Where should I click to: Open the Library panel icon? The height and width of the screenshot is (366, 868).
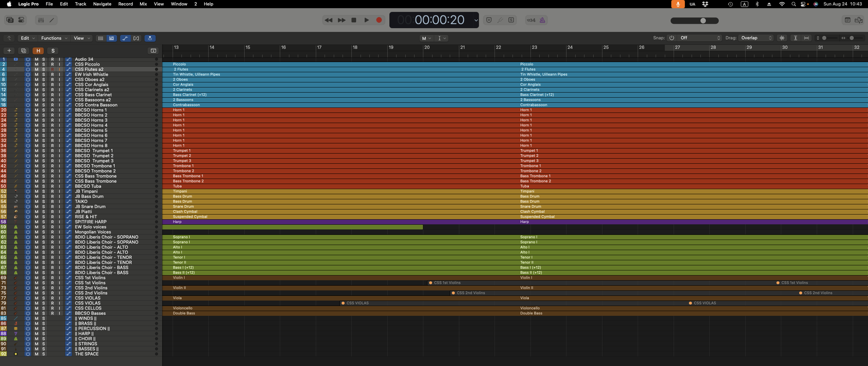[x=10, y=20]
